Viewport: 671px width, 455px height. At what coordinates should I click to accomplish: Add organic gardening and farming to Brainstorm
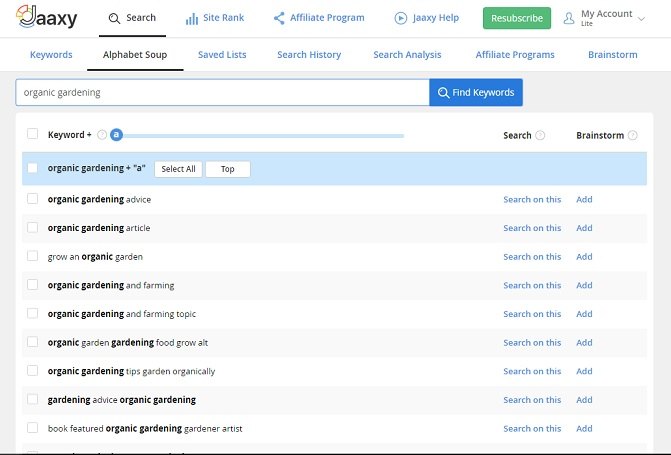(584, 285)
